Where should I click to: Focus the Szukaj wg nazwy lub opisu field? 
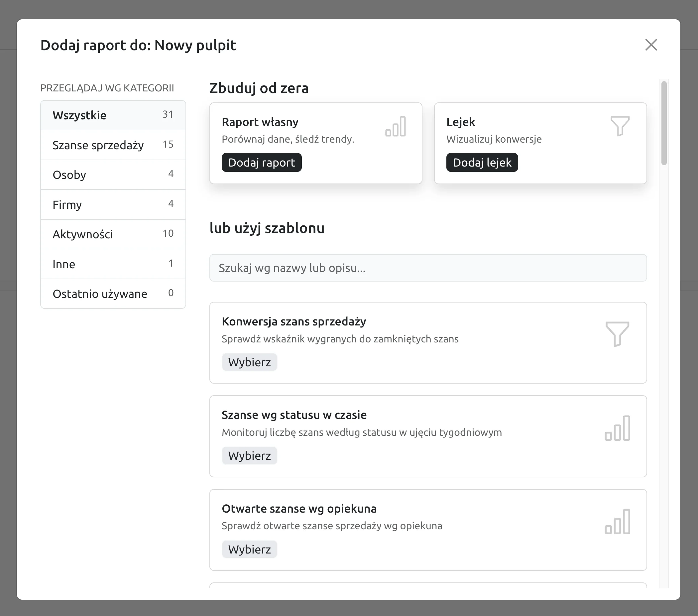click(428, 268)
